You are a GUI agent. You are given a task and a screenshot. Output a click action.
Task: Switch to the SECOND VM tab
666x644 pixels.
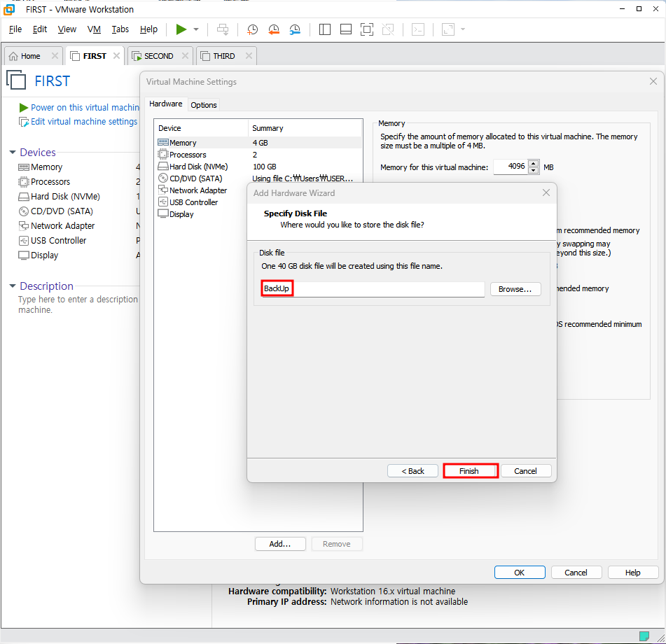tap(158, 56)
